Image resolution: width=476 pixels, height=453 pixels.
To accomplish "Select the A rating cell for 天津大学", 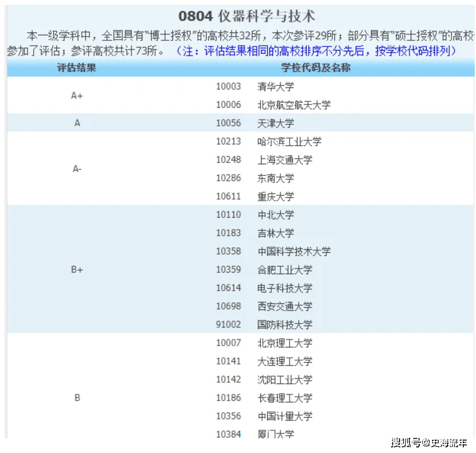I will [77, 123].
